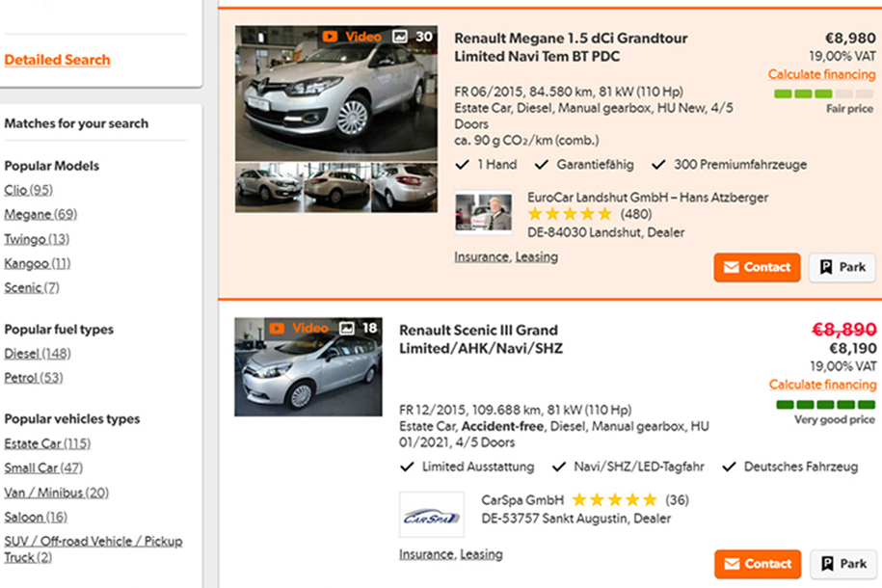Viewport: 882px width, 588px height.
Task: Park the Renault Megane listing
Action: point(842,267)
